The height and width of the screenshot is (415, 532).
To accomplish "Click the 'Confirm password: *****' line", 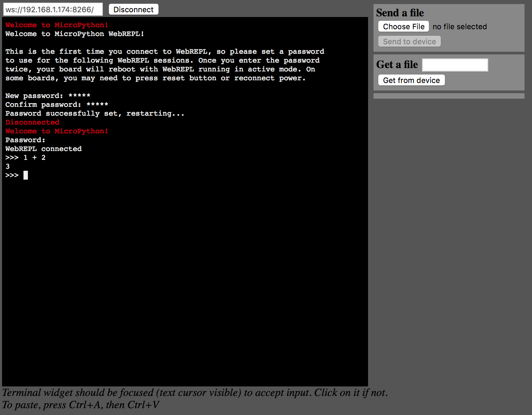I will [57, 104].
